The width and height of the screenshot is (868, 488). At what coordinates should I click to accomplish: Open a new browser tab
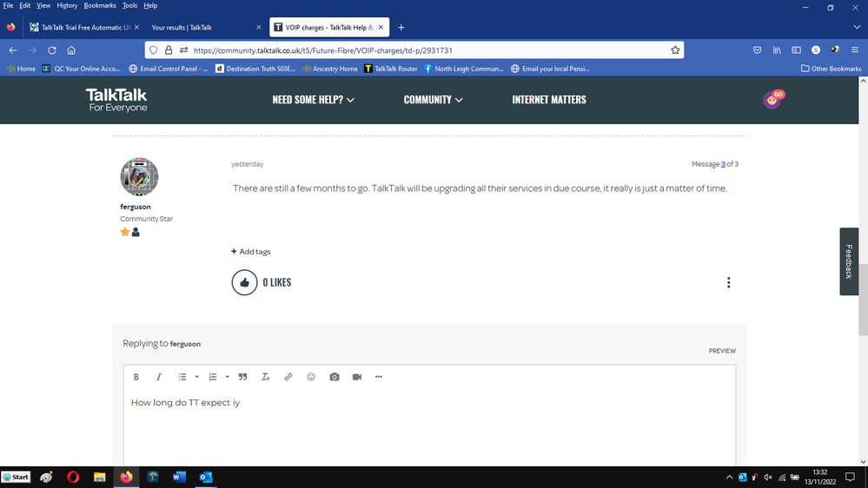point(401,27)
